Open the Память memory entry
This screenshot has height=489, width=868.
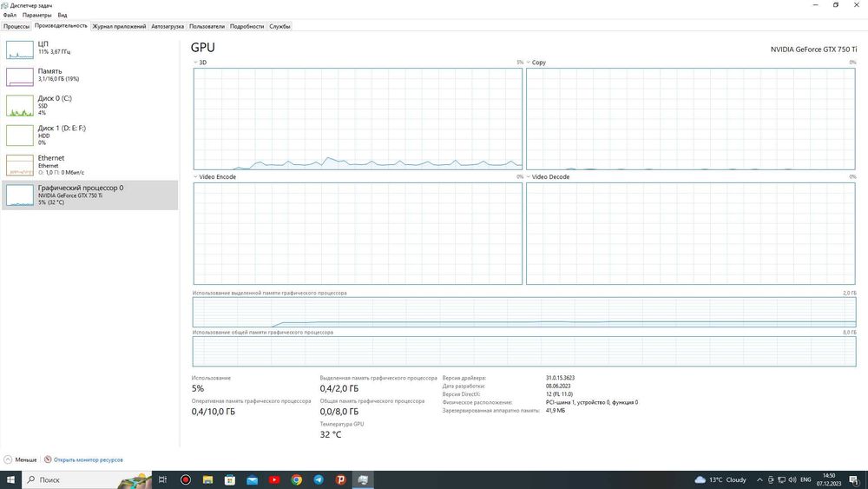pos(89,76)
